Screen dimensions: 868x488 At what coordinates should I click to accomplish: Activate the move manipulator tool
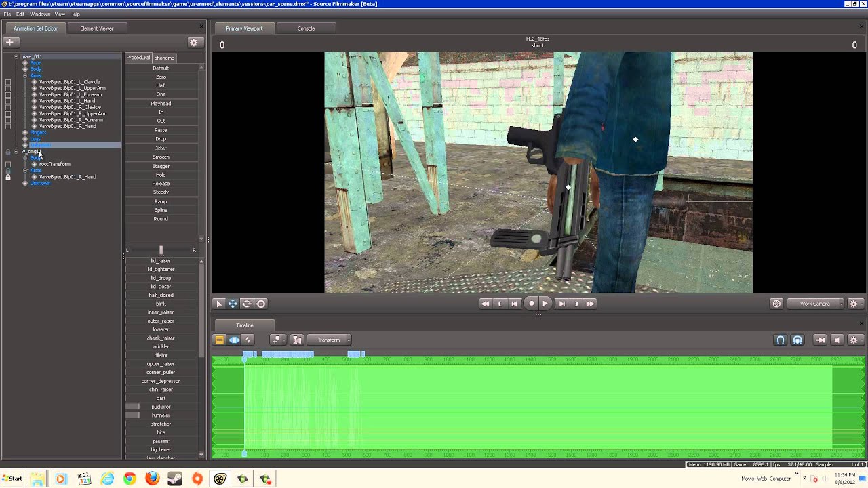(233, 304)
